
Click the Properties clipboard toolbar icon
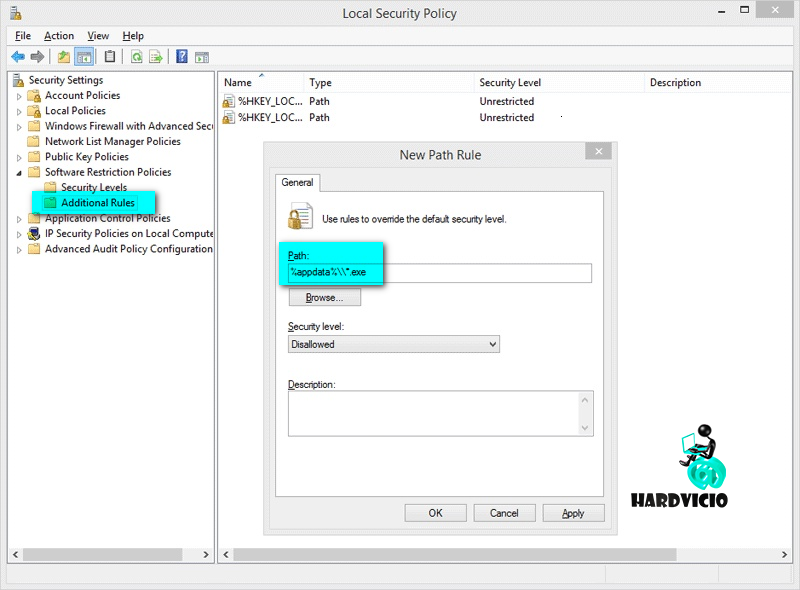tap(110, 57)
